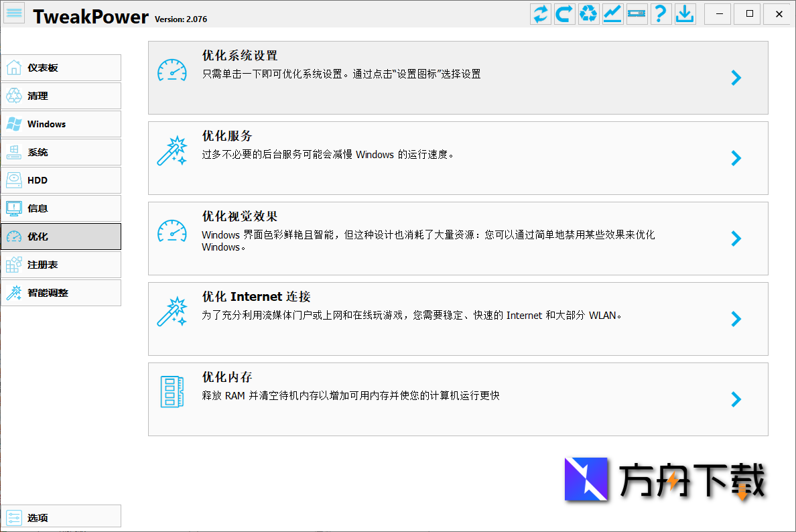796x532 pixels.
Task: Open the hamburger menu at top left
Action: point(14,13)
